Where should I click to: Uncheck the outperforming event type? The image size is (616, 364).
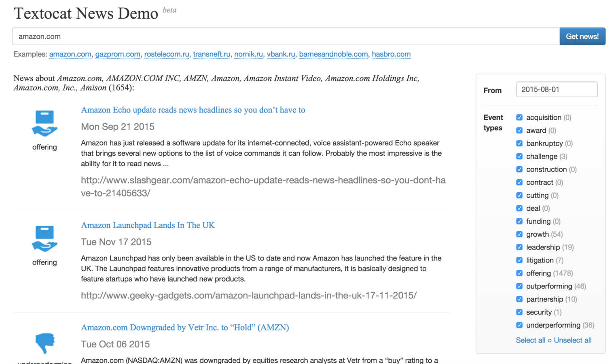click(519, 286)
